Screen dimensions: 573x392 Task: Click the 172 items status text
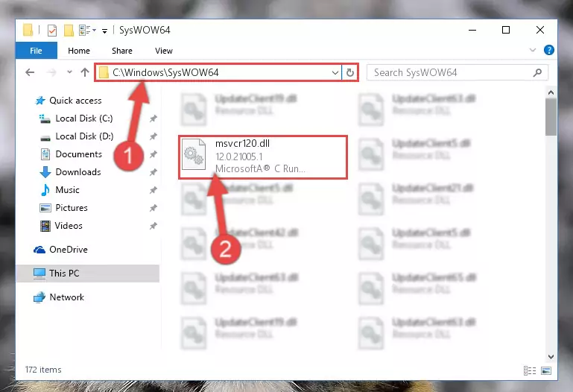43,370
